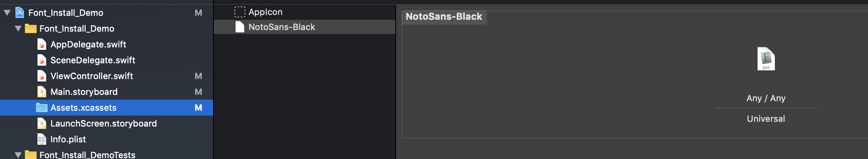Select the OTF font file thumbnail
Screen dimensions: 868x159
pyautogui.click(x=766, y=59)
